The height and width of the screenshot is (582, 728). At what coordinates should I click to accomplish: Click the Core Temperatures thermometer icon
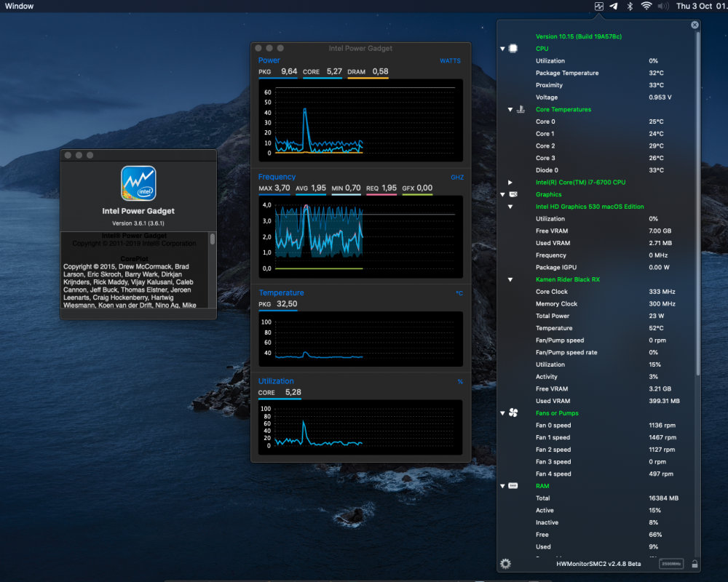(x=521, y=109)
